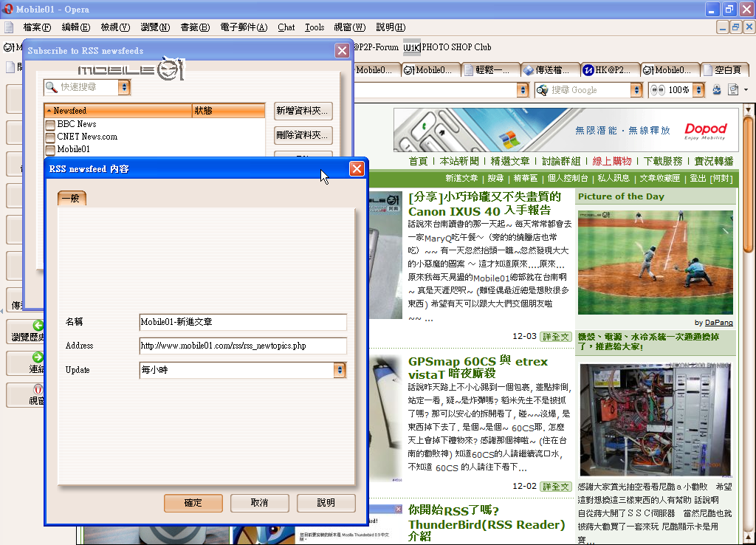
Task: Click 詳全文 for the 12-03 article
Action: 555,337
